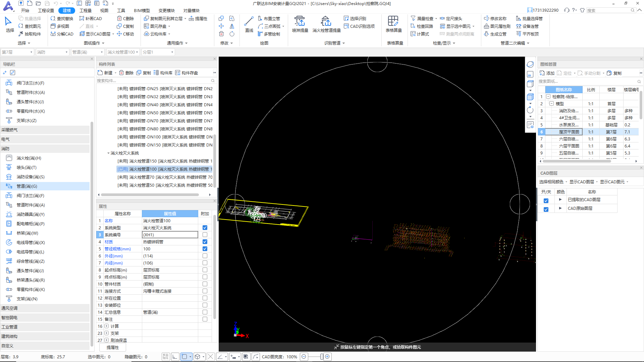
Task: Open the 通风空调 navigation section
Action: [45, 308]
